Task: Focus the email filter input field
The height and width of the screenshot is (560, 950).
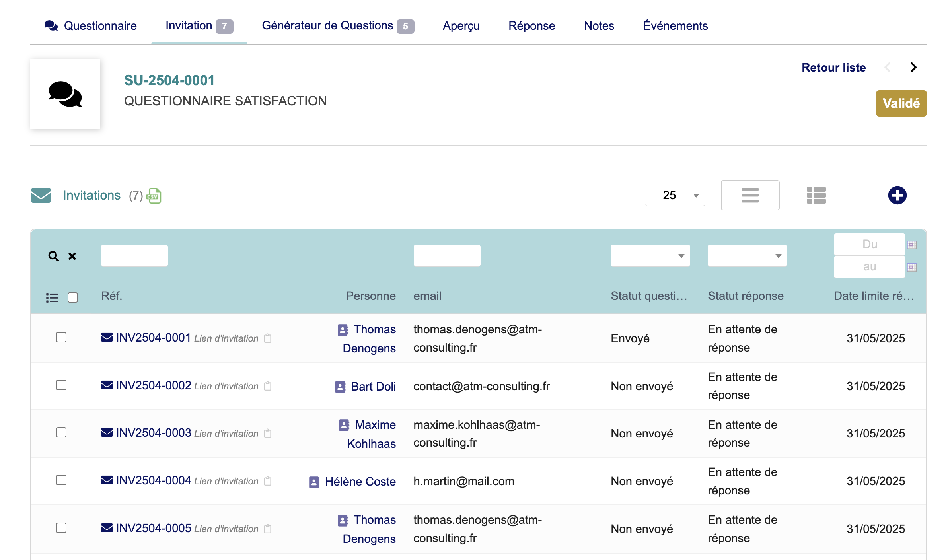Action: tap(447, 256)
